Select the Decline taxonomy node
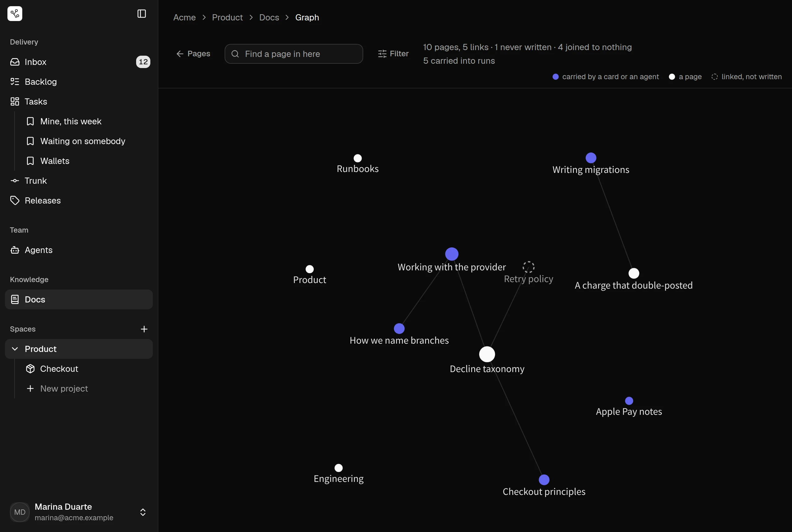 point(487,354)
